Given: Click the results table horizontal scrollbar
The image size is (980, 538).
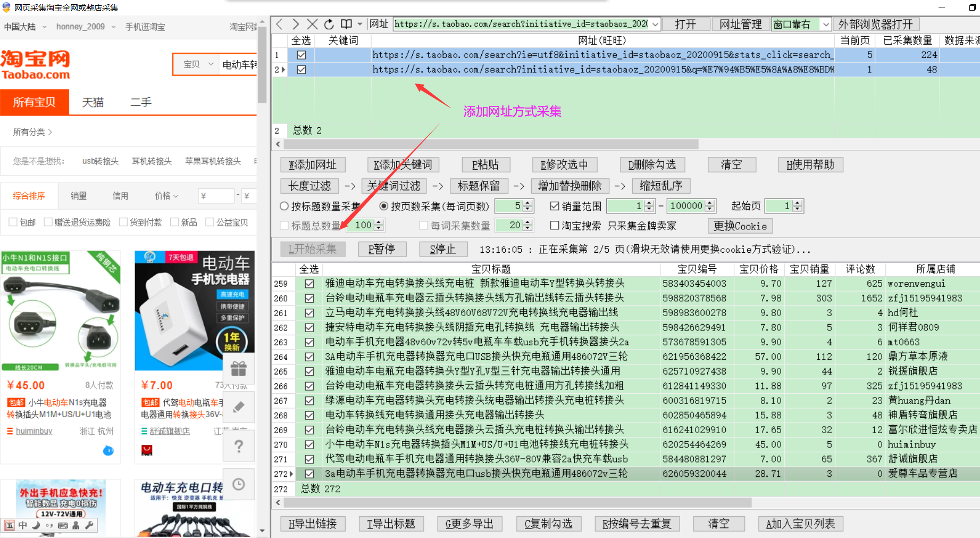Looking at the screenshot, I should click(517, 502).
